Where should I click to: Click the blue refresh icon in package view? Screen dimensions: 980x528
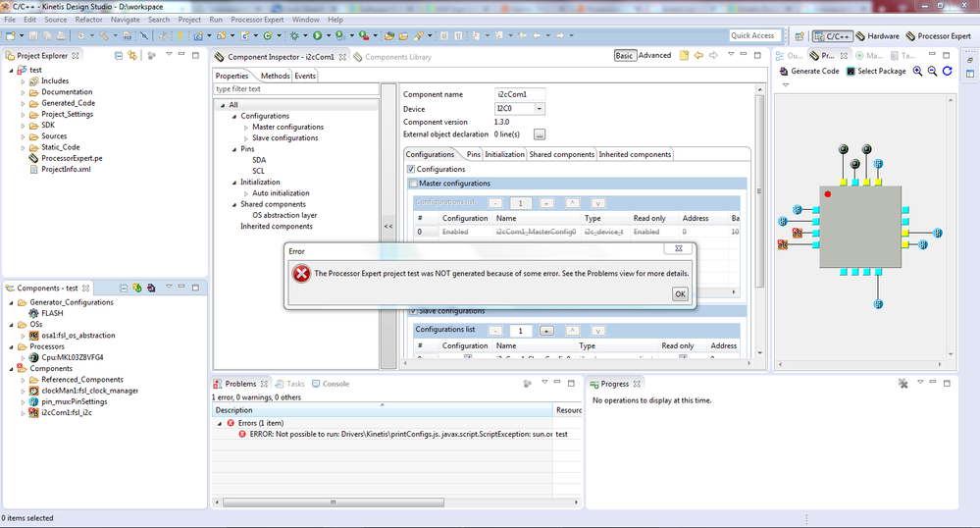coord(947,72)
